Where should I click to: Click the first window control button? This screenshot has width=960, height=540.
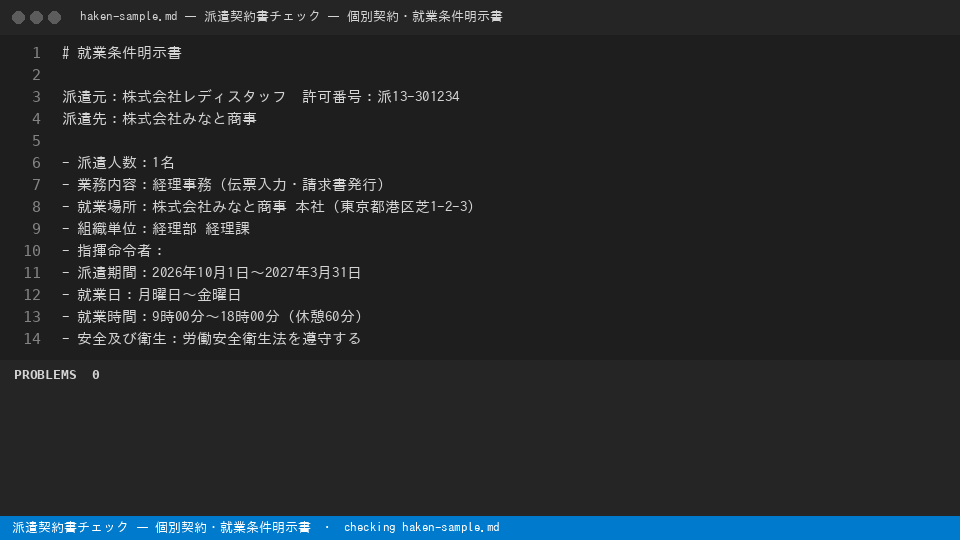(18, 17)
